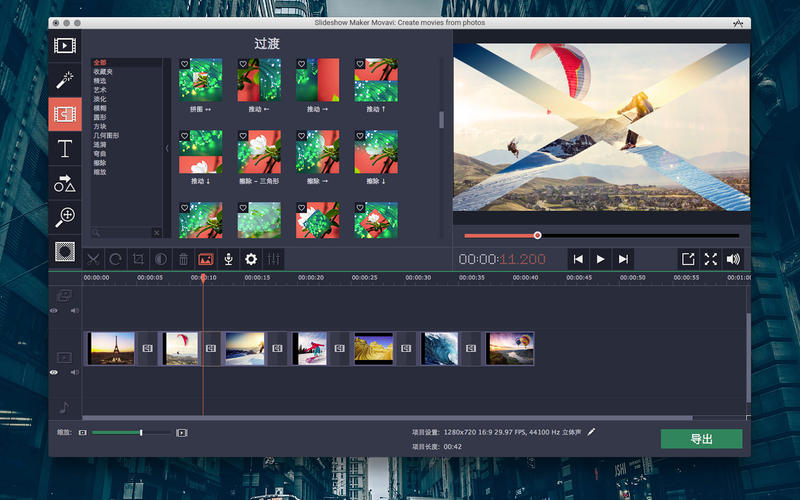This screenshot has height=500, width=800.
Task: Open the Pan and Zoom tab
Action: tap(65, 217)
